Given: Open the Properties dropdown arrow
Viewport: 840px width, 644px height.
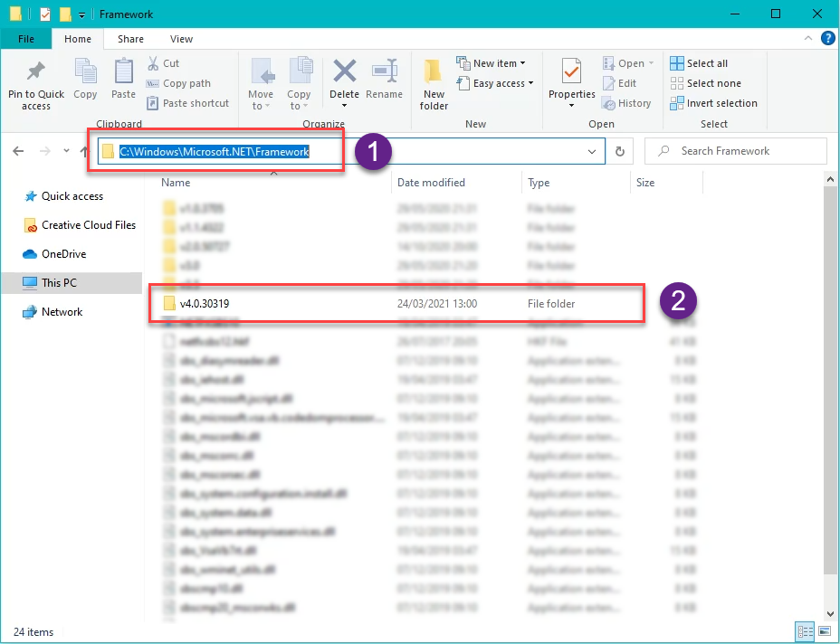Looking at the screenshot, I should (x=571, y=106).
